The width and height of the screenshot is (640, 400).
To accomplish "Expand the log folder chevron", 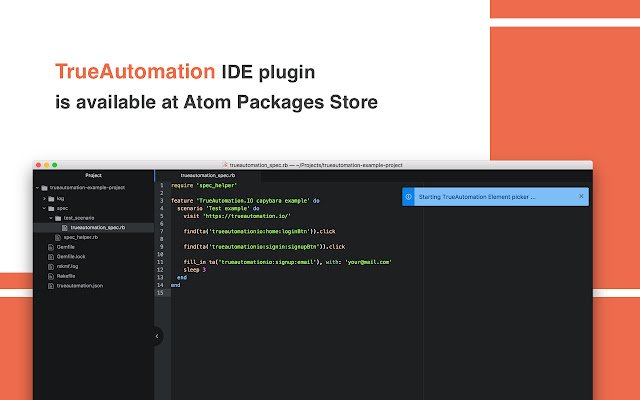I will pos(44,198).
